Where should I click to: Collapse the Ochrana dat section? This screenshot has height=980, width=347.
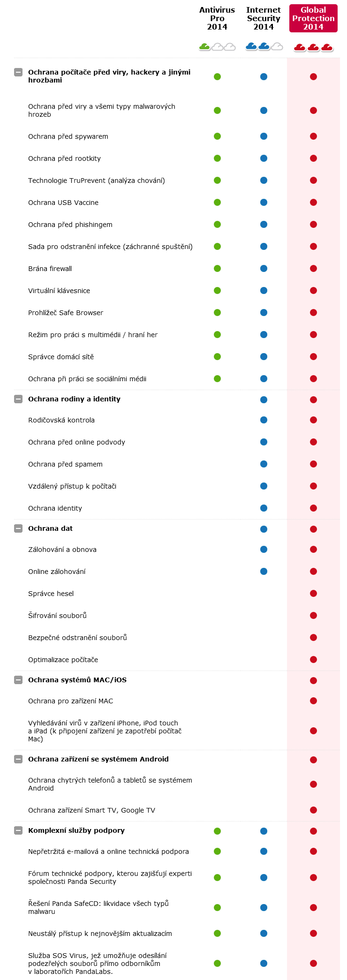point(18,528)
